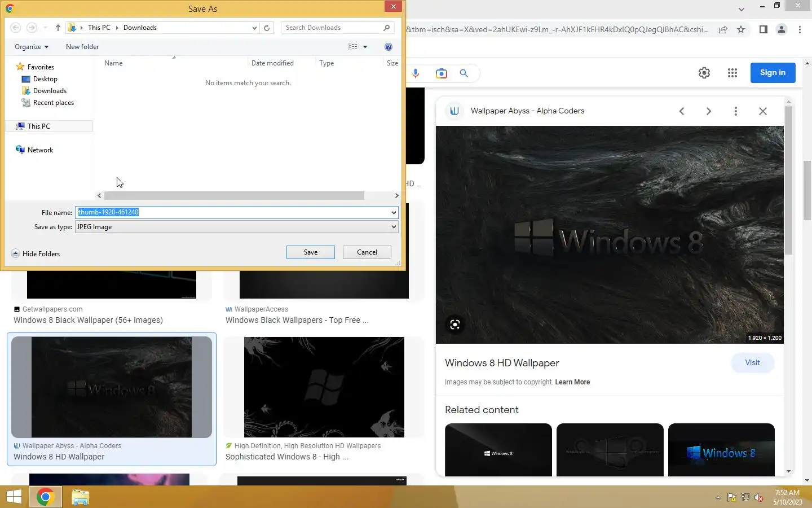This screenshot has width=812, height=508.
Task: Show previous image in preview panel
Action: [x=682, y=111]
